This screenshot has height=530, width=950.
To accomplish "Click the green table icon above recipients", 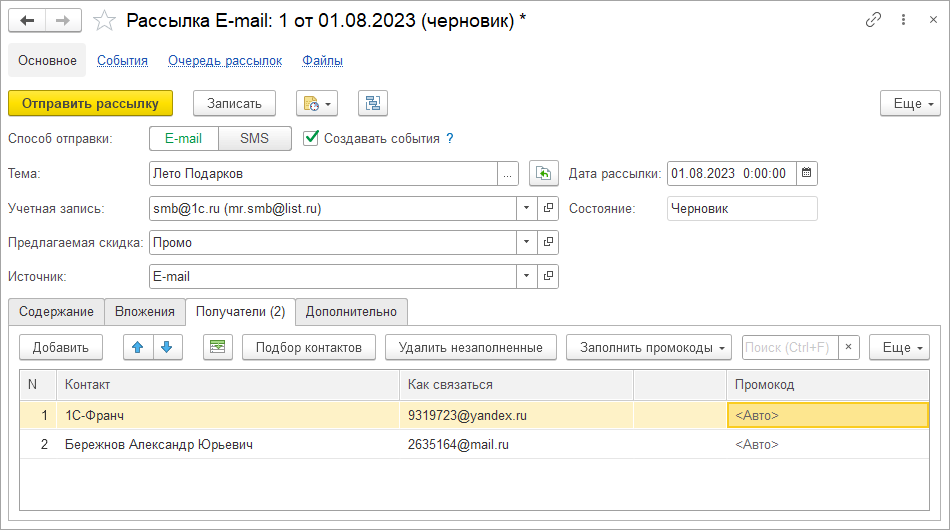I will point(217,347).
